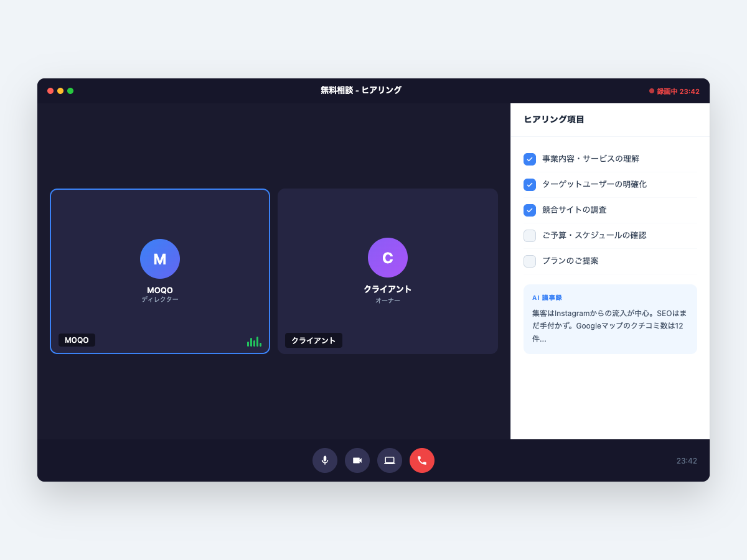This screenshot has height=560, width=747.
Task: Click the 録画中 23:42 recording status
Action: click(678, 91)
